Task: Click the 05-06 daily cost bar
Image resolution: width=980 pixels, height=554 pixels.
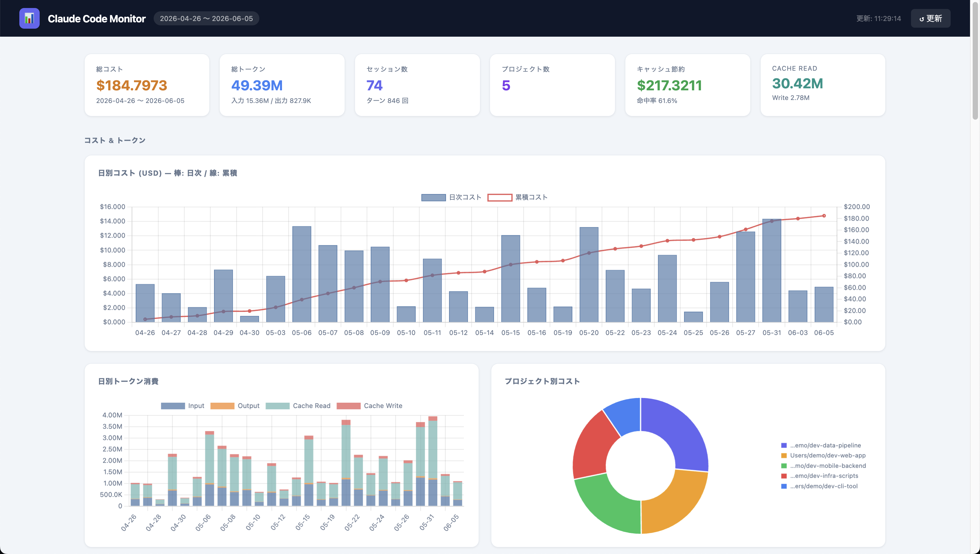Action: click(302, 274)
